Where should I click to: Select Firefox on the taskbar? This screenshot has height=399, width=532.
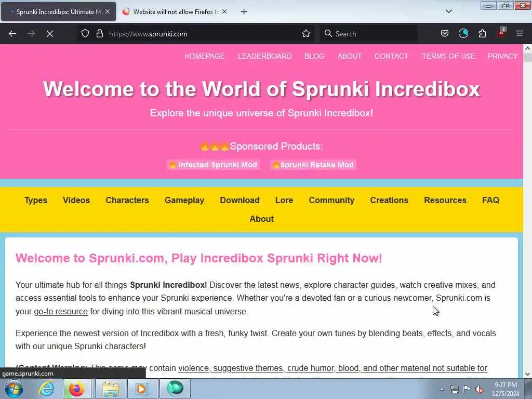pyautogui.click(x=77, y=389)
